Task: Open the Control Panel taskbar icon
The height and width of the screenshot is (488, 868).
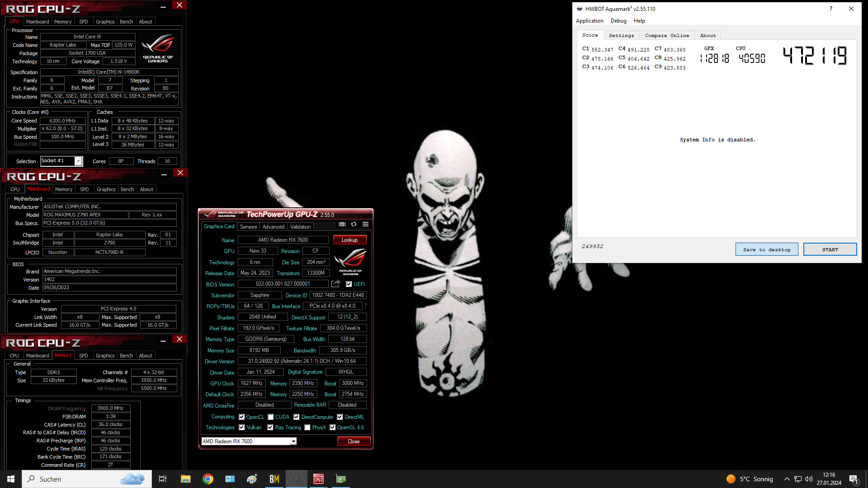Action: (230, 479)
